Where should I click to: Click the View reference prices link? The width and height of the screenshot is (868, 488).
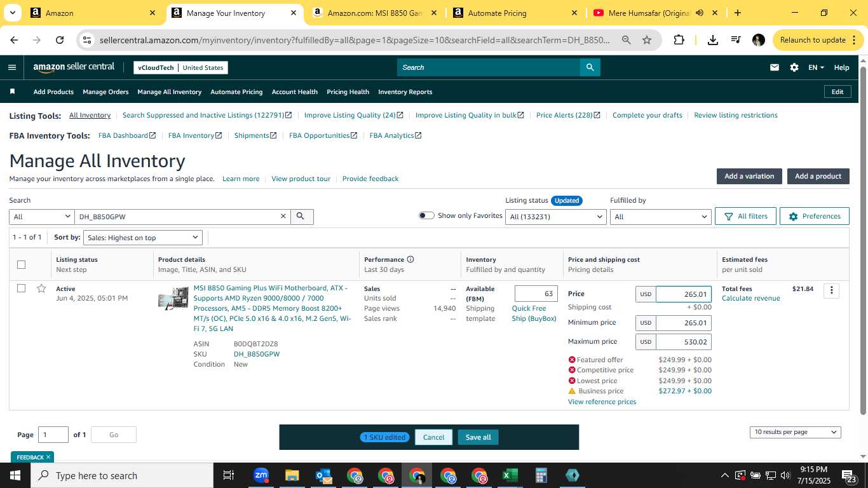pos(602,402)
